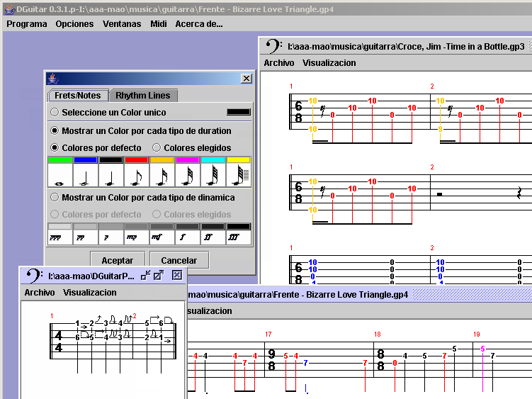Maximize the DGuitarP internal window

[159, 275]
